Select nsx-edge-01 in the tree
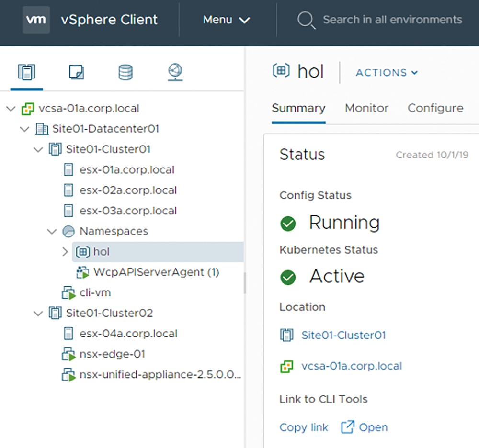Viewport: 479px width, 448px height. coord(112,354)
